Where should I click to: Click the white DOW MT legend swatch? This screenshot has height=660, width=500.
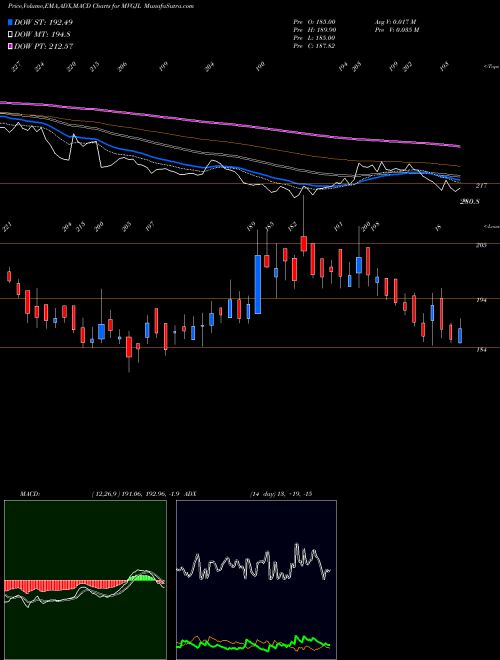point(10,35)
